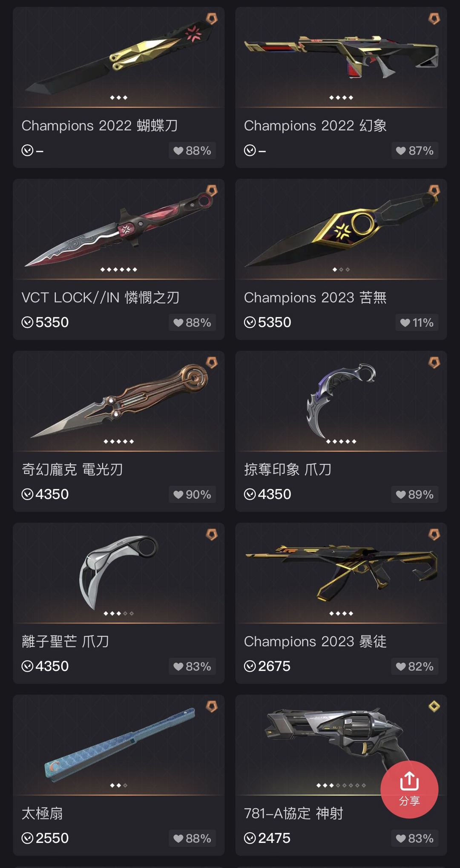Tap the tier badge on Champions 2022 蝴蝶刀

point(212,18)
